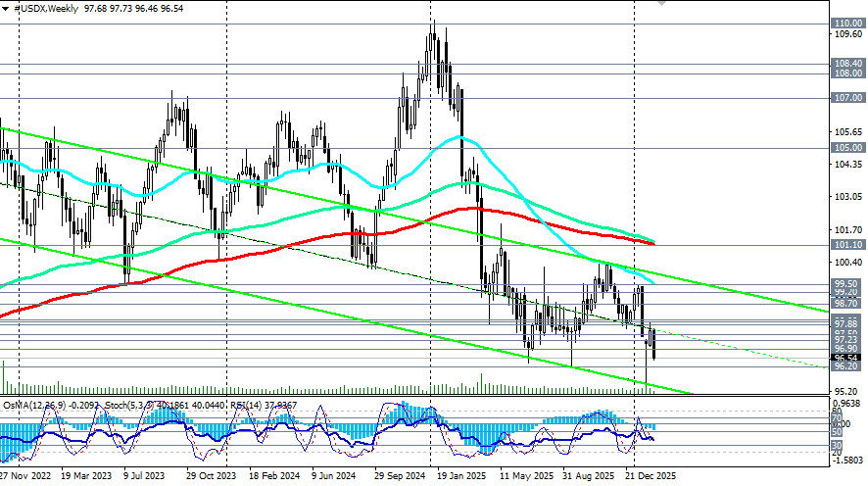Click the 108.00 price level label

(848, 73)
